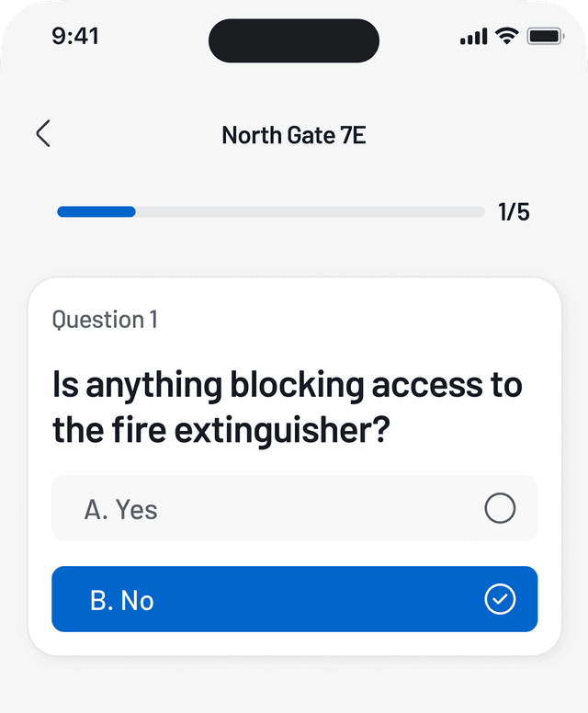
Task: Click the cellular signal strength icon
Action: point(473,37)
